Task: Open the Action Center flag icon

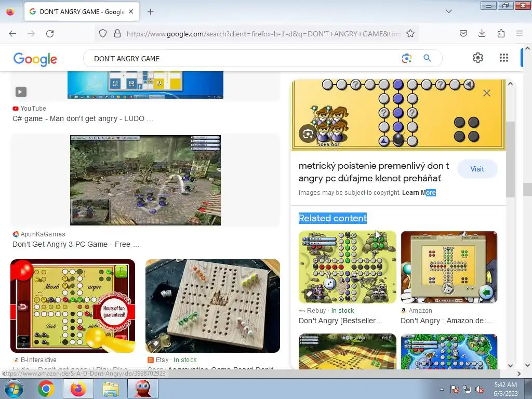Action: 455,389
